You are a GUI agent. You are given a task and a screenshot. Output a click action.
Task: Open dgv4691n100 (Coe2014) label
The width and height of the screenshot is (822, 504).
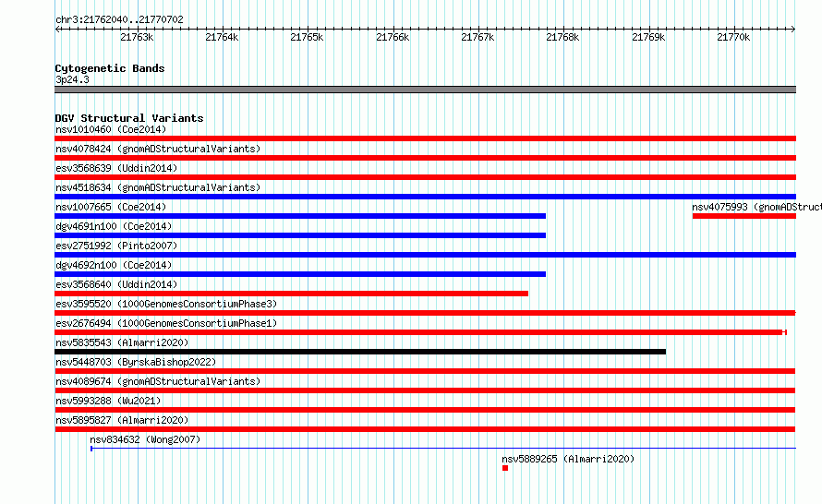pos(114,226)
